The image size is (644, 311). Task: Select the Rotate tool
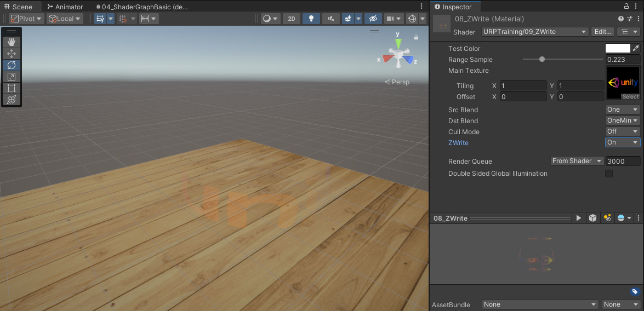click(12, 65)
